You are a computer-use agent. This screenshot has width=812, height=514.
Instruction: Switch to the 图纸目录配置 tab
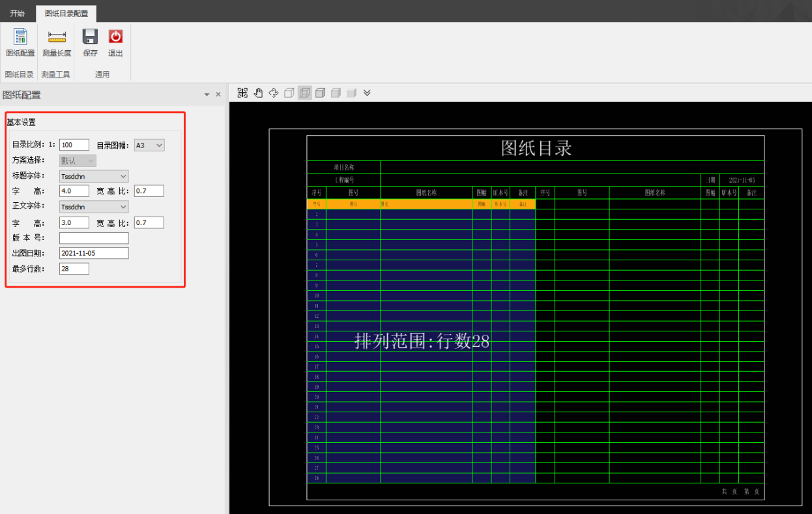click(66, 13)
